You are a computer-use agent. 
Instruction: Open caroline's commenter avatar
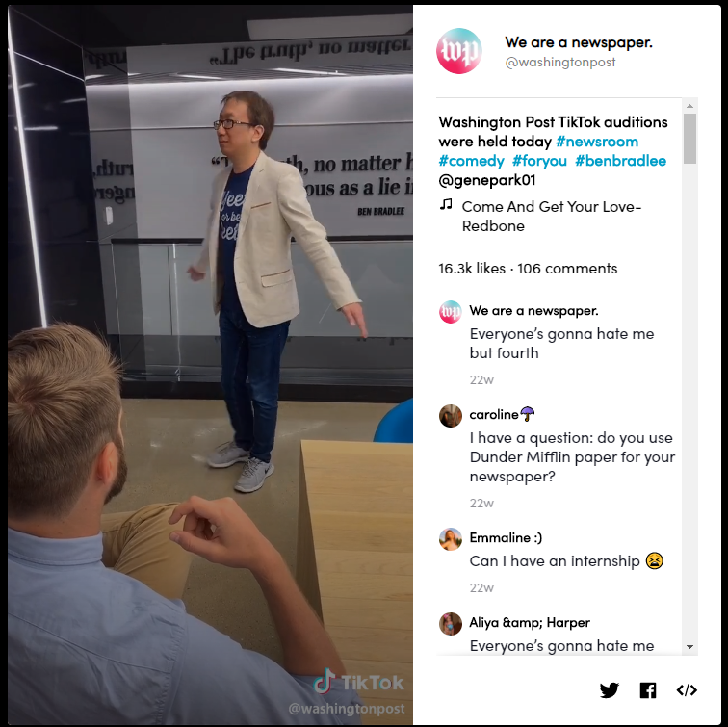coord(451,415)
